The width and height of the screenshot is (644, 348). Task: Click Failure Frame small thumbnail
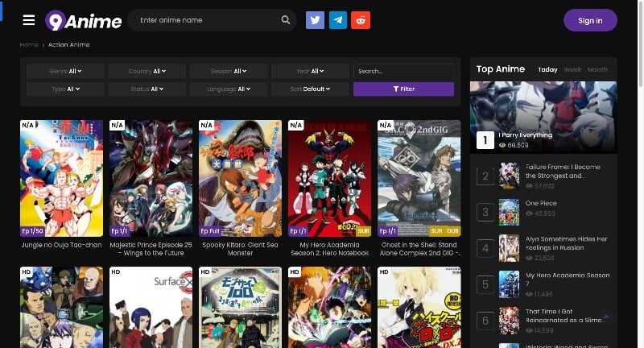(x=509, y=176)
